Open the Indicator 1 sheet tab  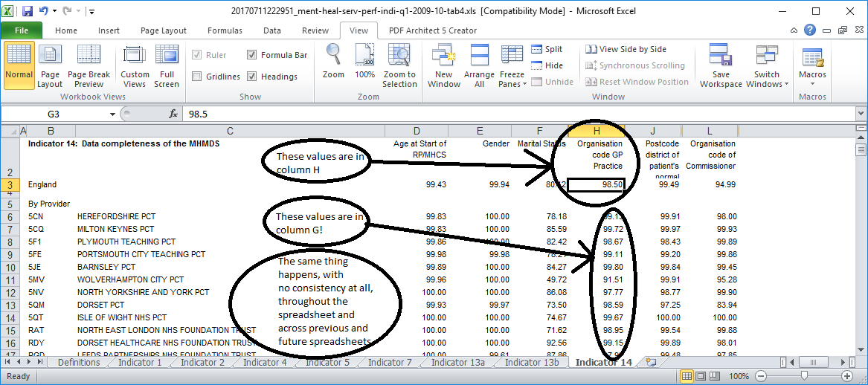(140, 362)
